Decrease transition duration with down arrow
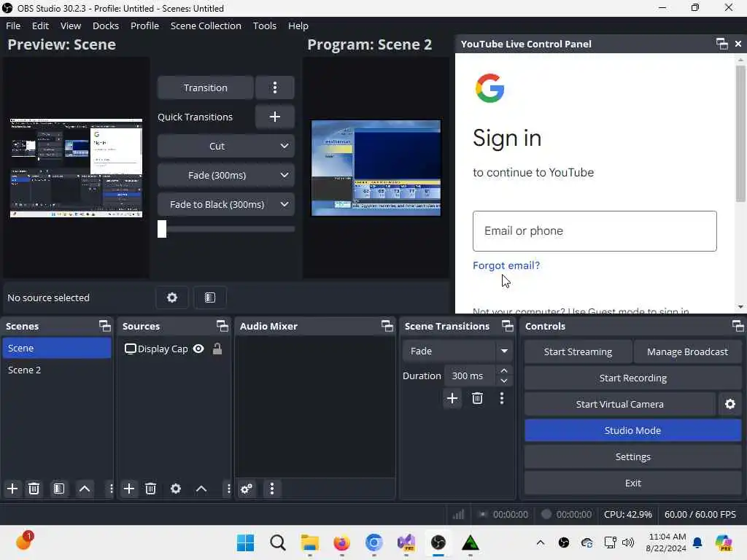 [x=504, y=381]
